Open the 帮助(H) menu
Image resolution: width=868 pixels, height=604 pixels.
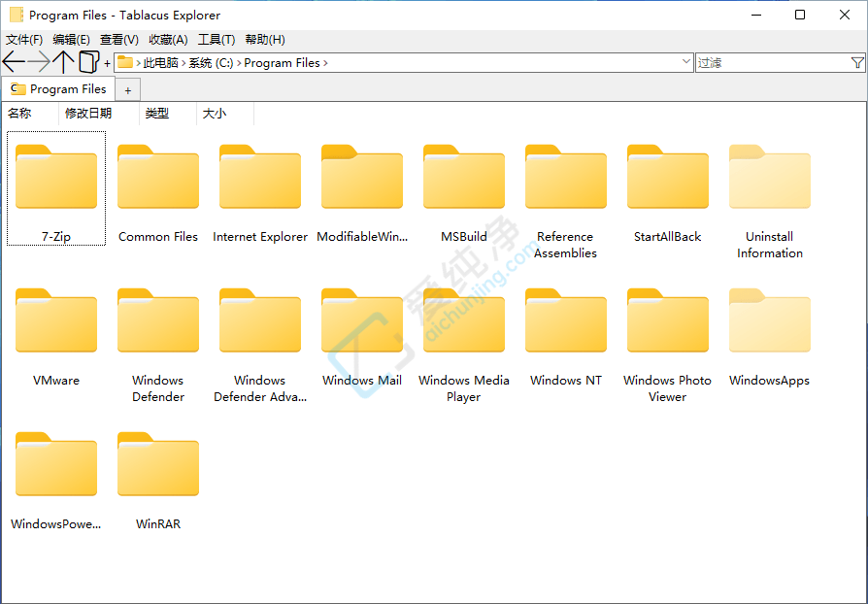coord(265,40)
